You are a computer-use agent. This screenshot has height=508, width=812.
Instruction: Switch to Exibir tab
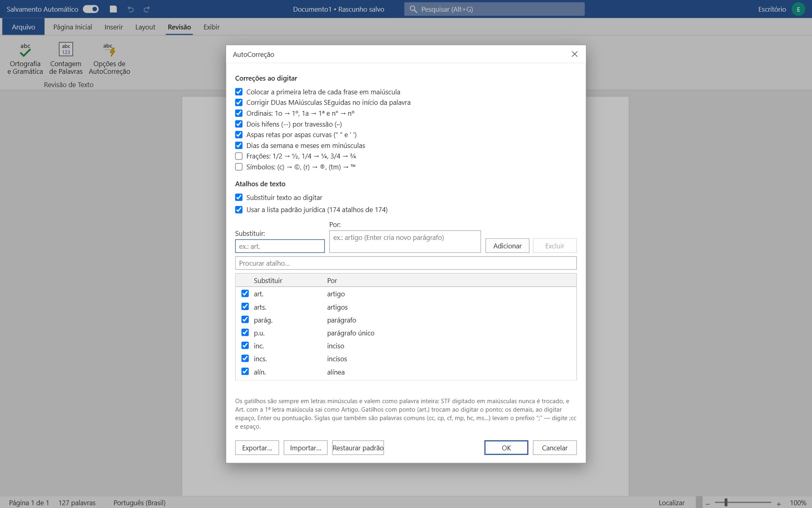point(211,27)
